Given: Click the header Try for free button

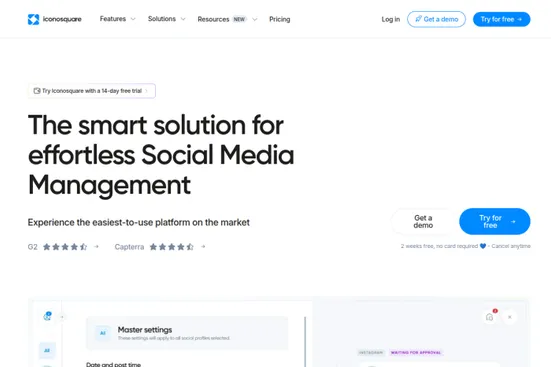Looking at the screenshot, I should tap(501, 19).
